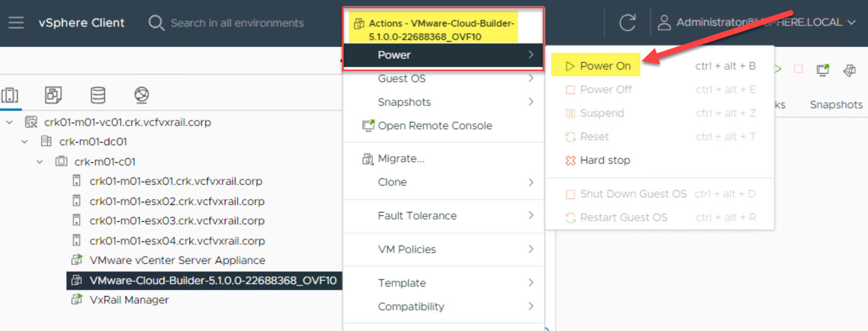
Task: Select host crk01-m01-esx03.crk.vcfvxrail.corp
Action: click(177, 221)
